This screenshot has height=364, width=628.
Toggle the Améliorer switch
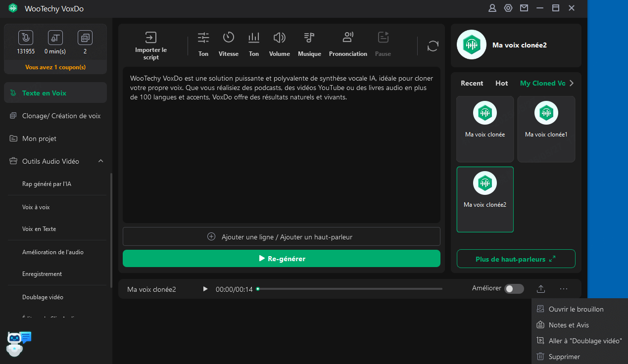coord(514,289)
